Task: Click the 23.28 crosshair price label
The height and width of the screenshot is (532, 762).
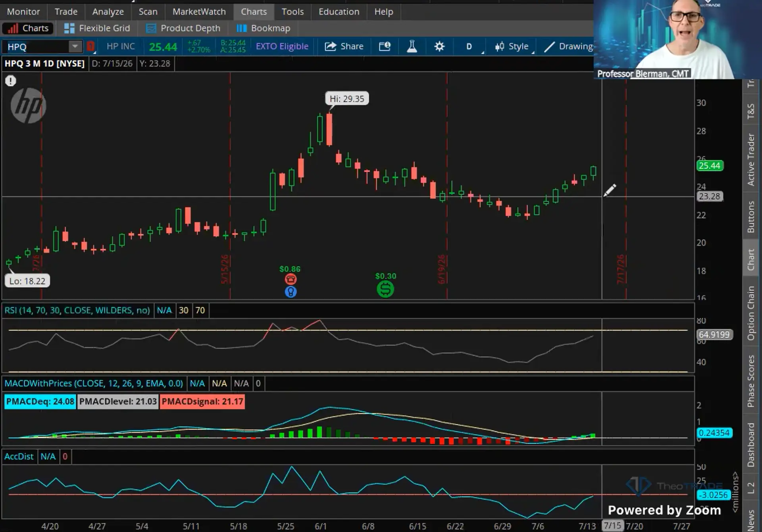Action: pos(709,197)
